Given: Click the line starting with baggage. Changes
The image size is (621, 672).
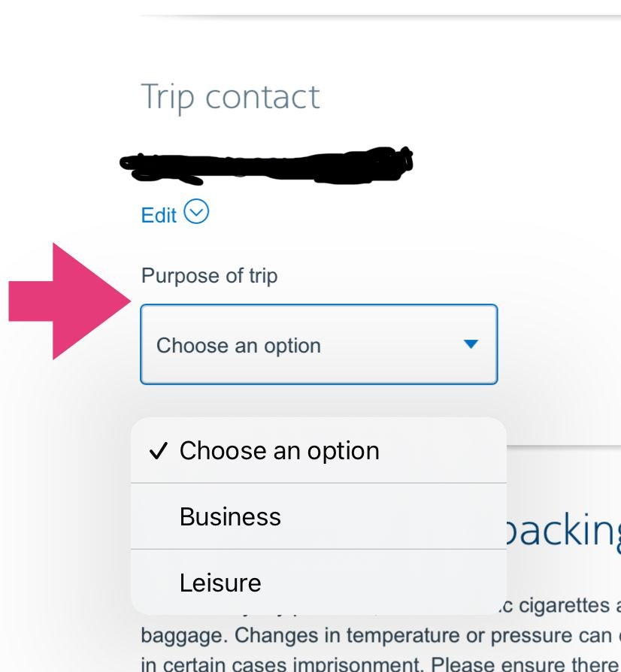Looking at the screenshot, I should tap(376, 635).
